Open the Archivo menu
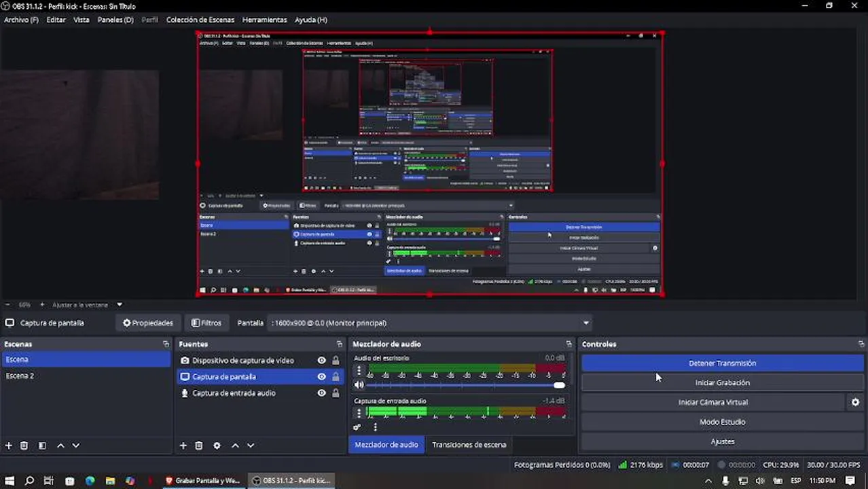The image size is (868, 489). click(x=21, y=20)
